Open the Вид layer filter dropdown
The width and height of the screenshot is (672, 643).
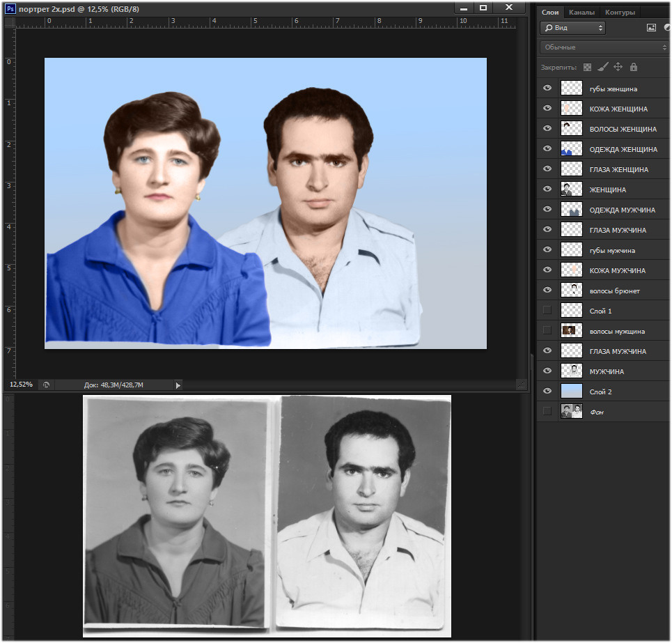click(572, 28)
